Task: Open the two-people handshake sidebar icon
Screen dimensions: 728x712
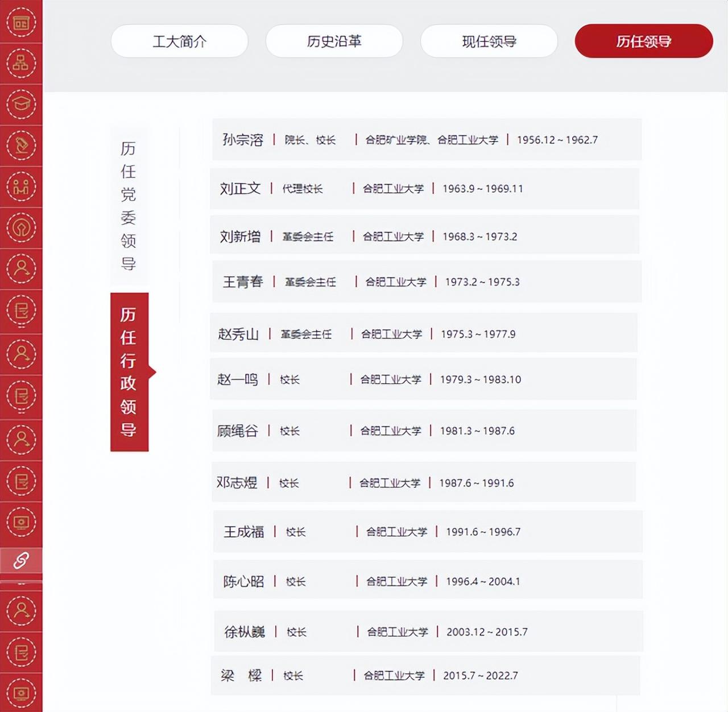Action: 21,187
